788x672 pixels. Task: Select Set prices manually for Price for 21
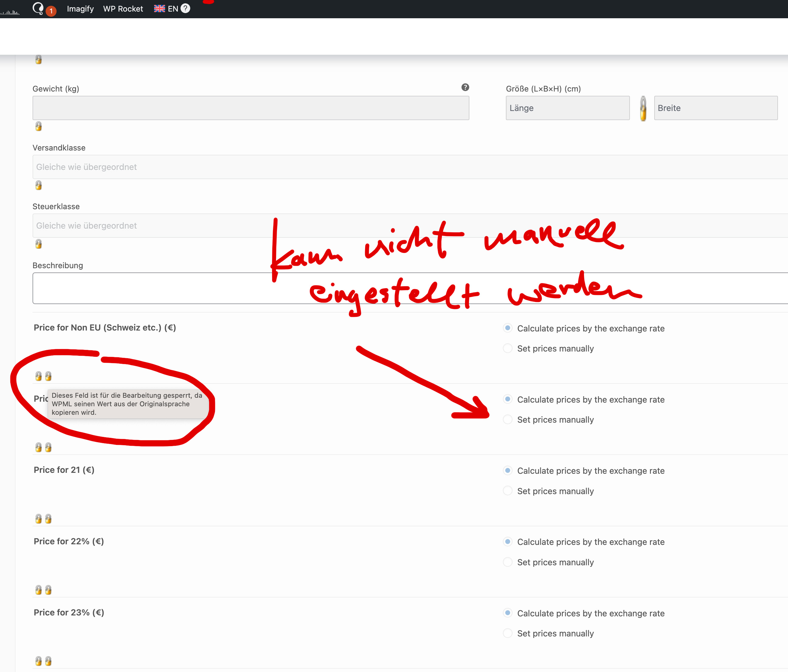(x=507, y=490)
